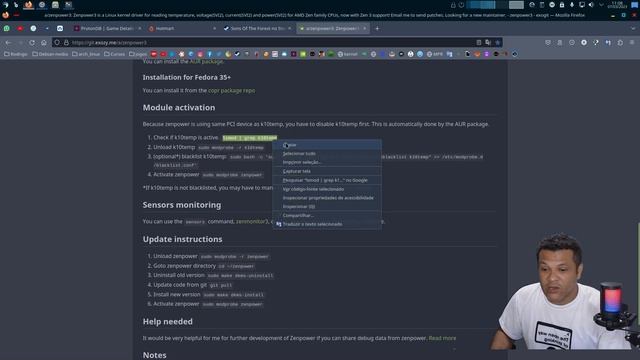
Task: Choose 'Selecionar tudo' in the context menu
Action: coord(327,153)
